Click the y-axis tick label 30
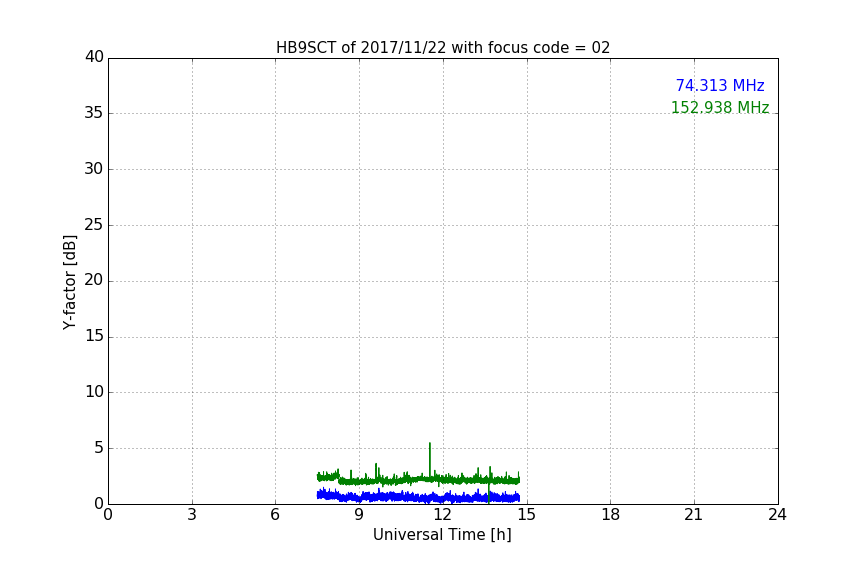The width and height of the screenshot is (864, 576). 94,169
